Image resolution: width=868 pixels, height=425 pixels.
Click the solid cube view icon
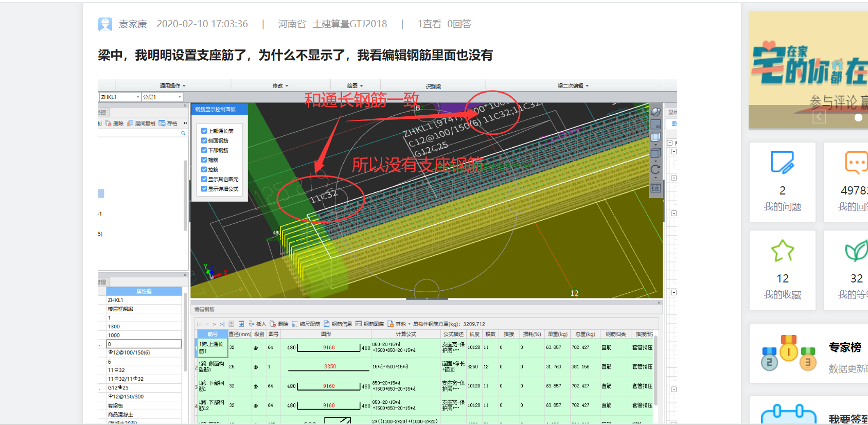pos(656,153)
